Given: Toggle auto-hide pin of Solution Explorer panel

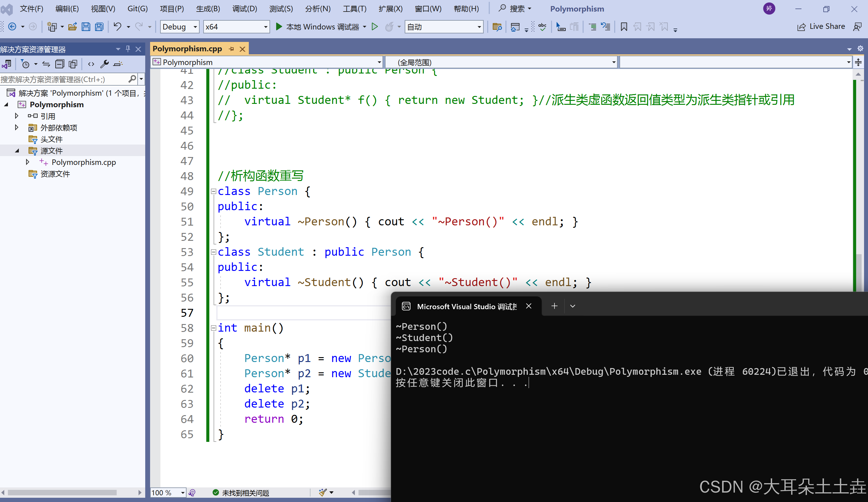Looking at the screenshot, I should [x=128, y=49].
